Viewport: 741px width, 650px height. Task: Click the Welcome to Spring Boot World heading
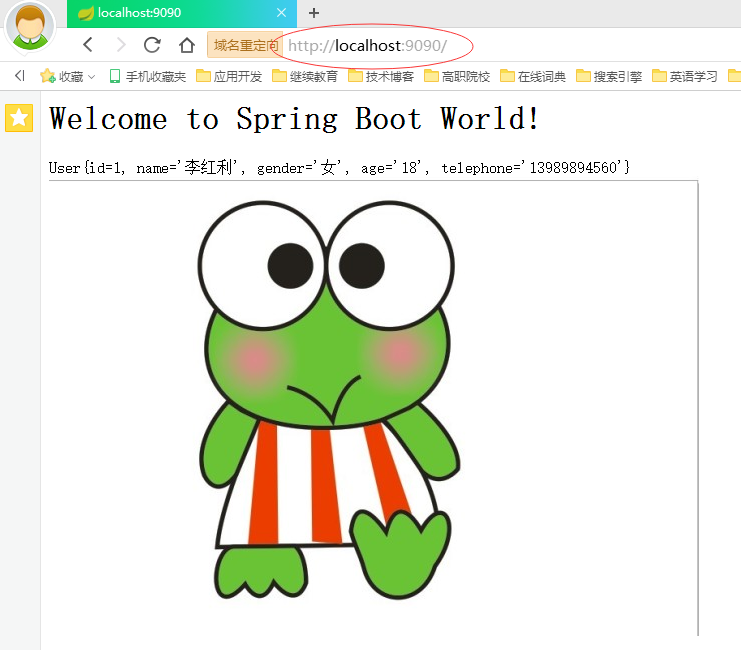pyautogui.click(x=293, y=118)
